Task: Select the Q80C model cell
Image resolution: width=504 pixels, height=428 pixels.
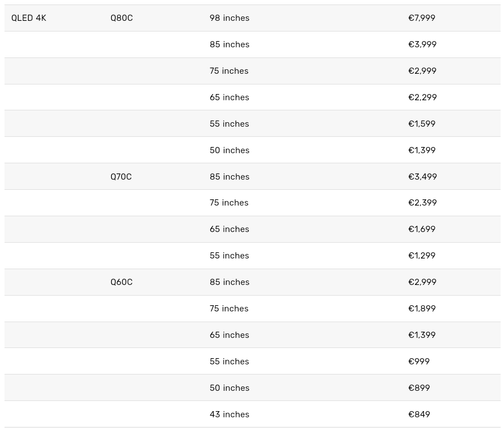Action: click(122, 18)
